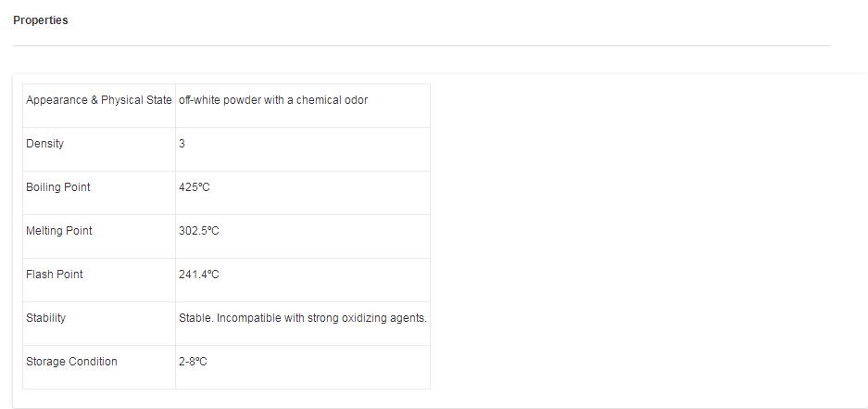Screen dimensions: 868x409
Task: Select the Storage Condition label
Action: tap(71, 362)
